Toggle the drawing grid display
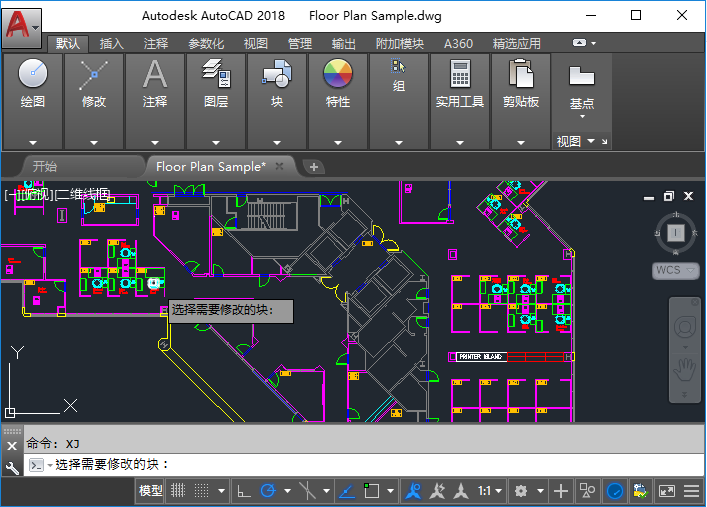The height and width of the screenshot is (507, 707). pyautogui.click(x=178, y=490)
